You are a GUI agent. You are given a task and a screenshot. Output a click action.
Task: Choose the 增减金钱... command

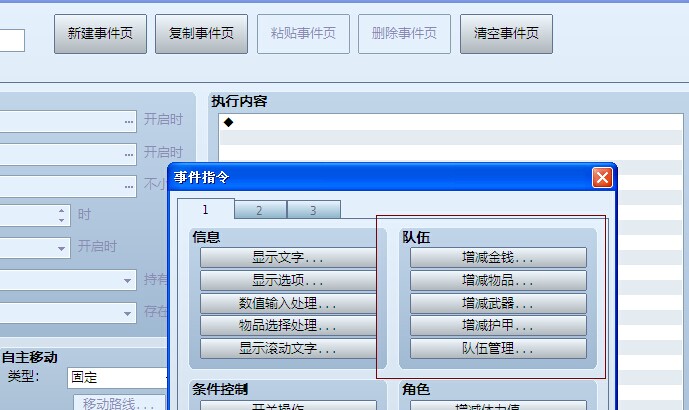pos(498,258)
